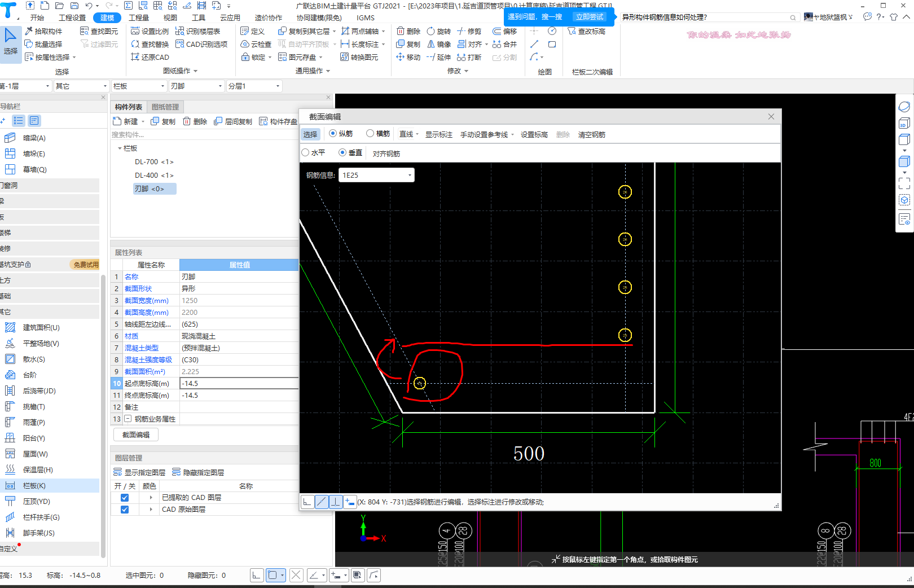
Task: Open 工程设置 ribbon tab
Action: tap(72, 17)
